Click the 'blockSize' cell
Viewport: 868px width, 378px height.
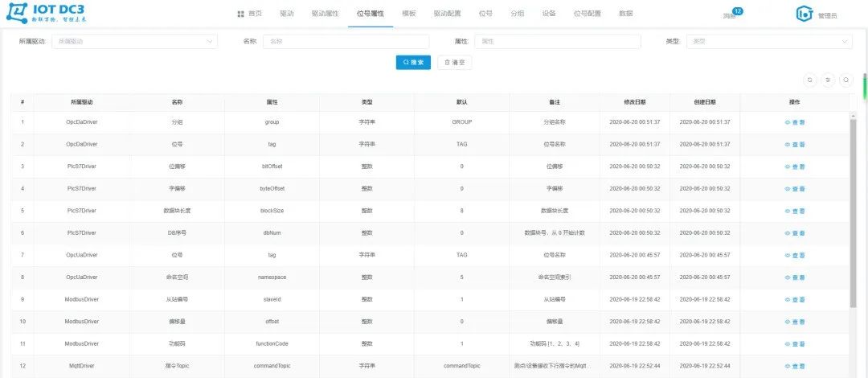(x=272, y=211)
